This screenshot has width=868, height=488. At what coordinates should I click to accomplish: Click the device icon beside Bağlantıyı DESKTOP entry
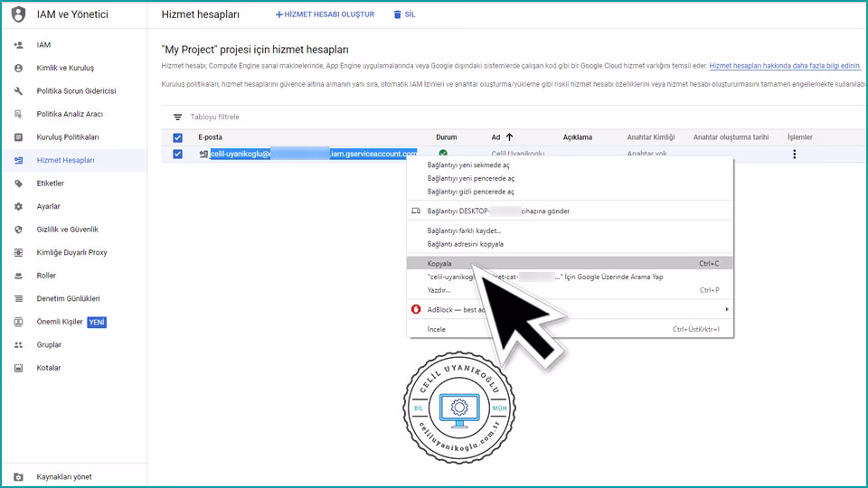[416, 211]
